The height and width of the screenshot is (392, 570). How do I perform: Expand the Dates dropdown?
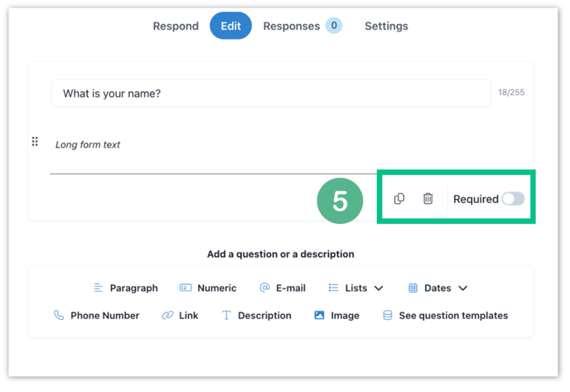(437, 288)
